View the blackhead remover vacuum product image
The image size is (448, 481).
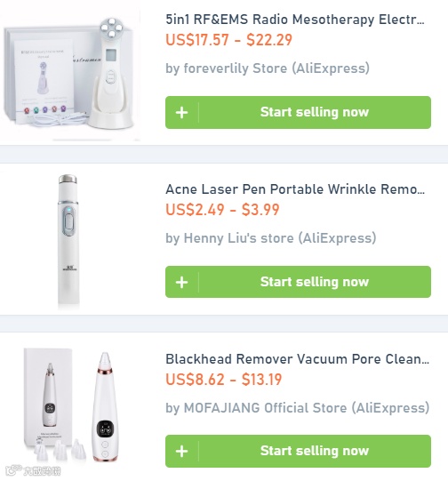tap(72, 407)
